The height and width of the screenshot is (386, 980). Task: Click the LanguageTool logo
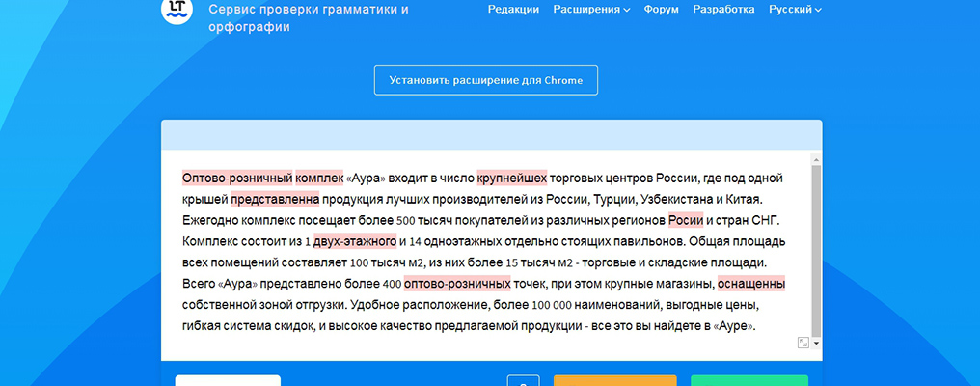pyautogui.click(x=177, y=9)
